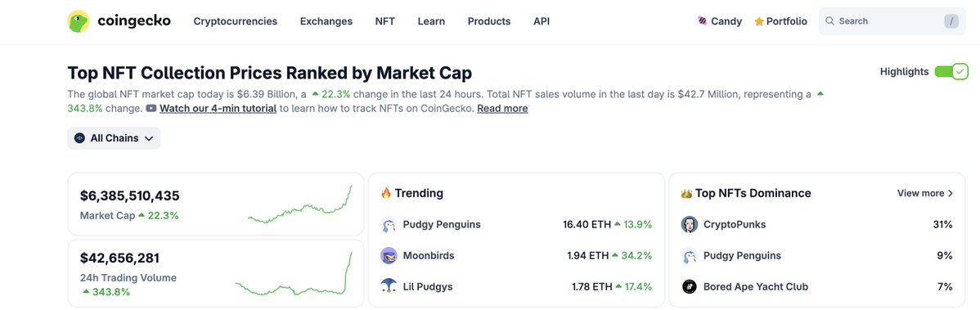Viewport: 980px width, 310px height.
Task: Click the Candy jar icon
Action: tap(703, 20)
